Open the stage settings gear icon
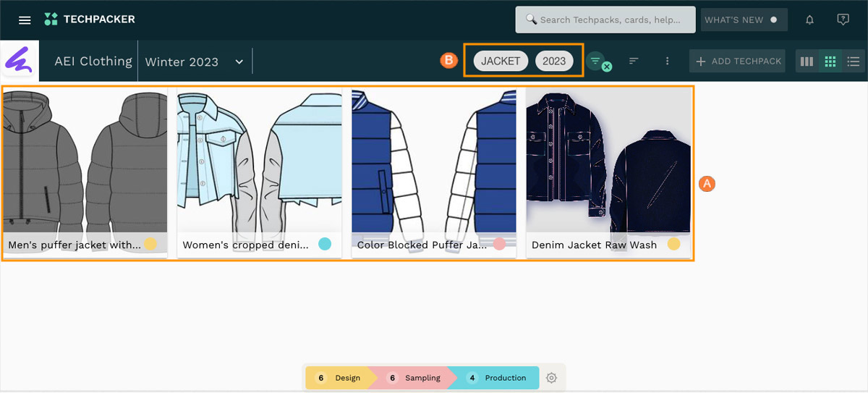The height and width of the screenshot is (393, 868). [x=552, y=378]
